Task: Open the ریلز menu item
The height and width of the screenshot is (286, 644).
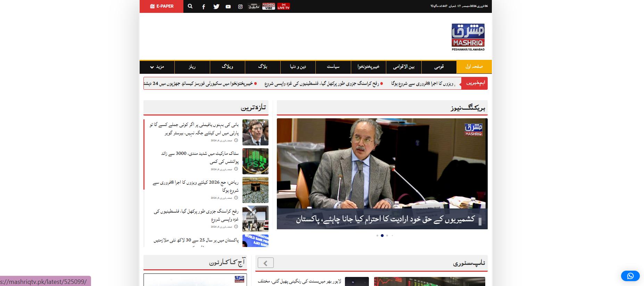Action: (192, 66)
